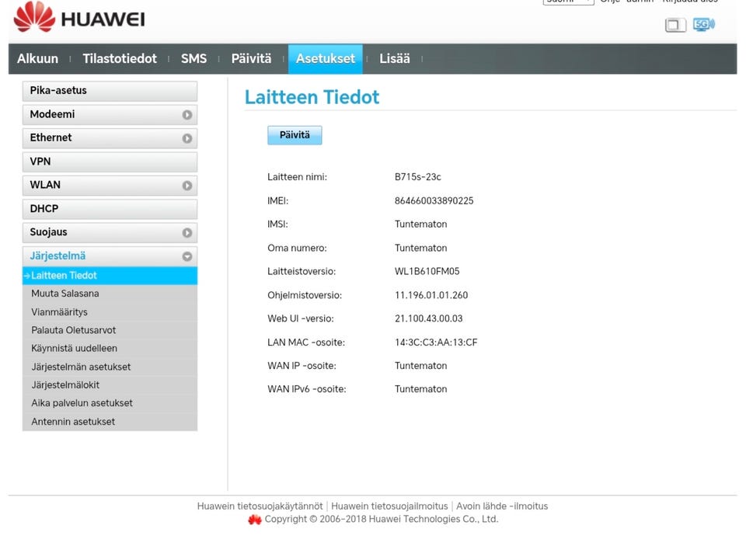Select the Asetukset tab
The height and width of the screenshot is (560, 746).
326,58
